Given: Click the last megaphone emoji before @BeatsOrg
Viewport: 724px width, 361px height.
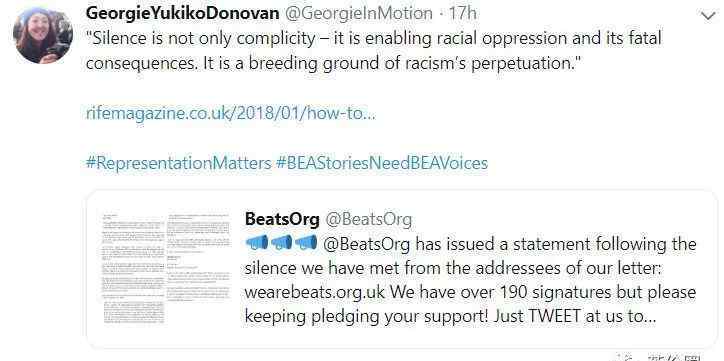Looking at the screenshot, I should point(306,242).
